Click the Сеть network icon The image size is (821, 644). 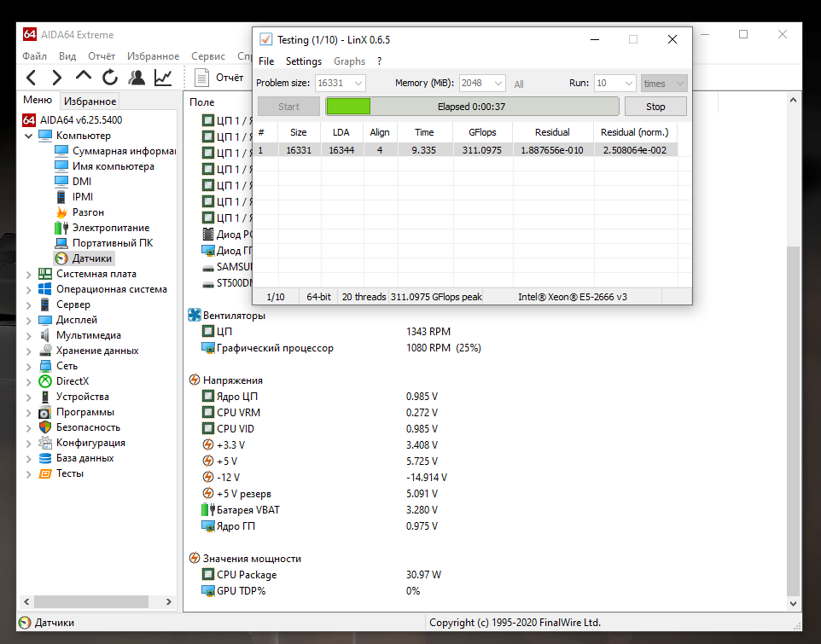(45, 366)
